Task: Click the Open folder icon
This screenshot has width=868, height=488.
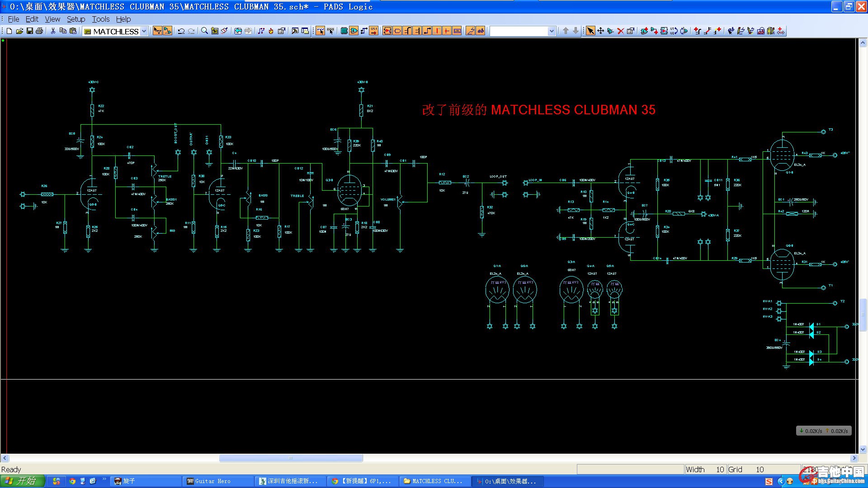Action: pos(19,31)
